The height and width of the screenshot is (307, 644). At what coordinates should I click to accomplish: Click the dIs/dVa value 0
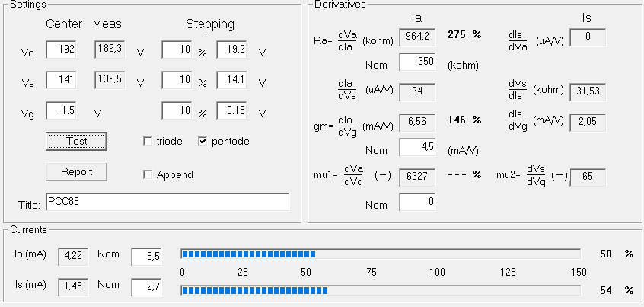[588, 37]
